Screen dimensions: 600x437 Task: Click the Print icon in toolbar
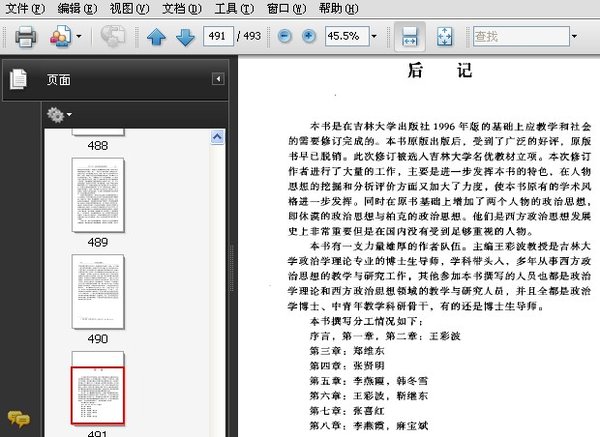[x=25, y=38]
